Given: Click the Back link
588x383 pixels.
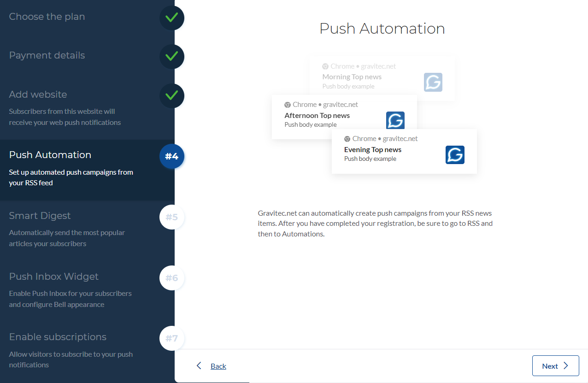Looking at the screenshot, I should 218,366.
